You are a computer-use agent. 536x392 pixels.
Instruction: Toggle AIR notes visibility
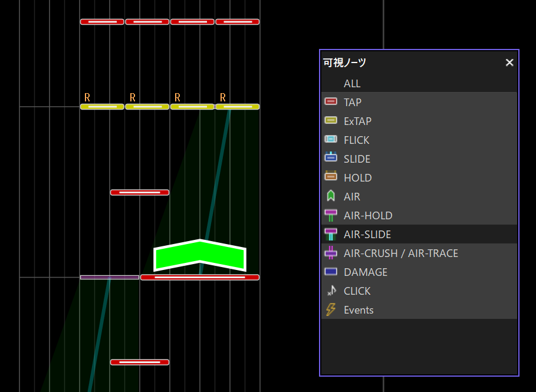coord(419,196)
